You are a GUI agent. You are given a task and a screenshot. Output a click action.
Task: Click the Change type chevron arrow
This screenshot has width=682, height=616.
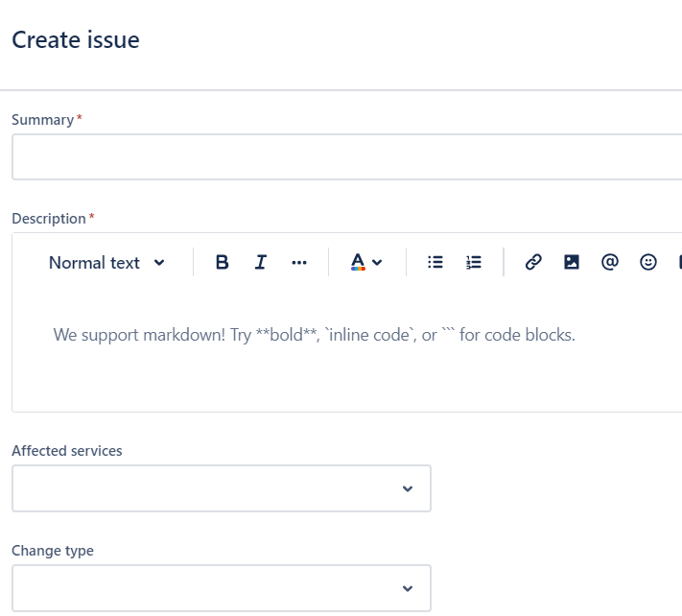point(408,588)
